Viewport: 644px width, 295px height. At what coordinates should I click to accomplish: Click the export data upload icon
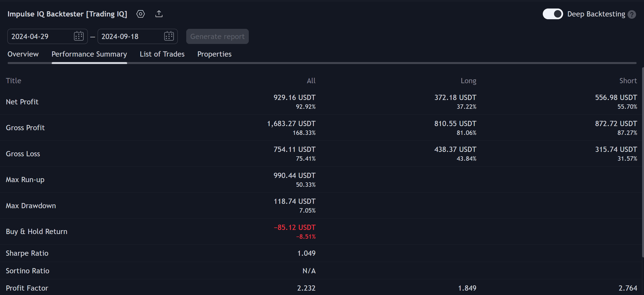coord(159,14)
